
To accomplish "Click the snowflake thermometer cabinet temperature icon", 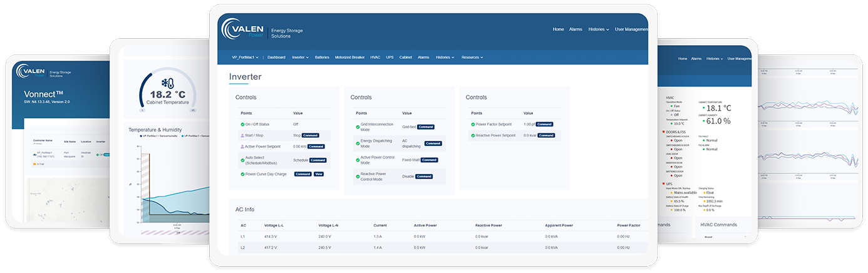I will pos(167,83).
